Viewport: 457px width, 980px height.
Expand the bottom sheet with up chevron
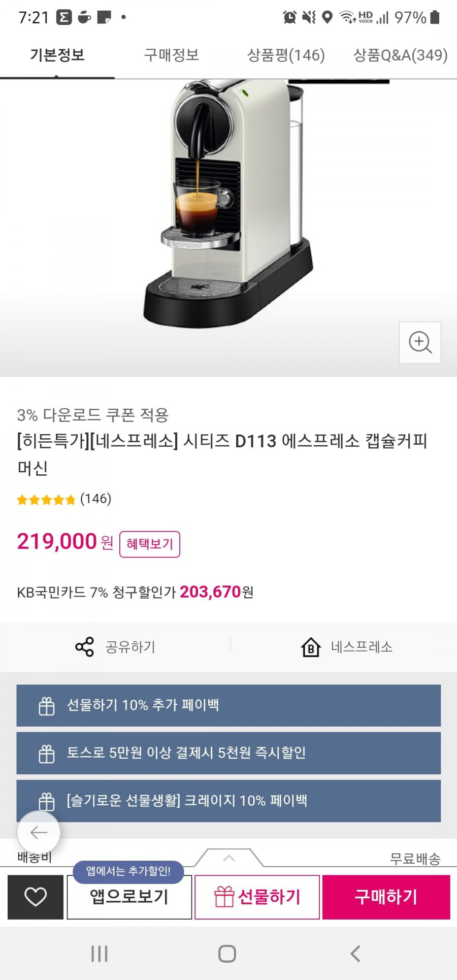[229, 858]
